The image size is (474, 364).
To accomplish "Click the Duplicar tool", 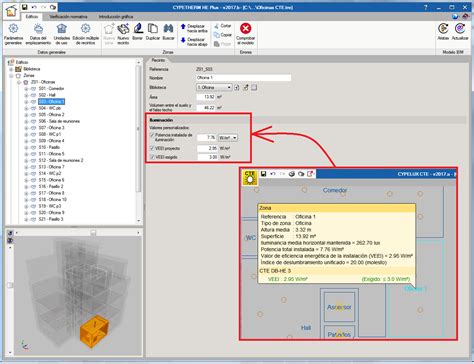I will (153, 32).
